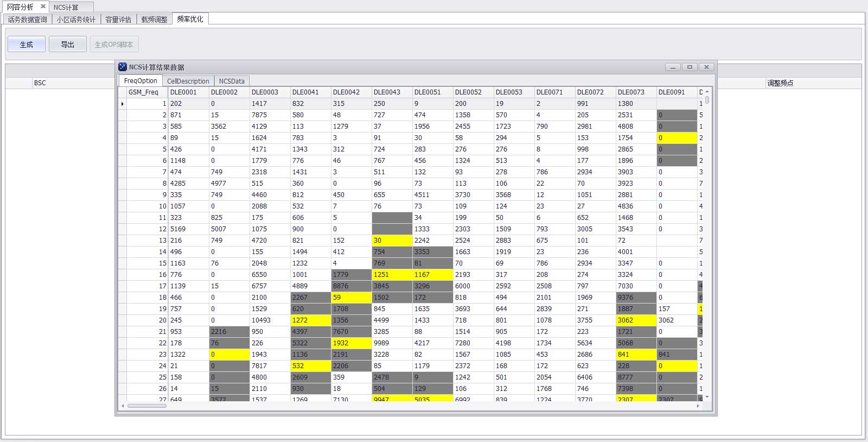Click the NCS计算结果数据 window title icon
The width and height of the screenshot is (868, 442).
[123, 67]
